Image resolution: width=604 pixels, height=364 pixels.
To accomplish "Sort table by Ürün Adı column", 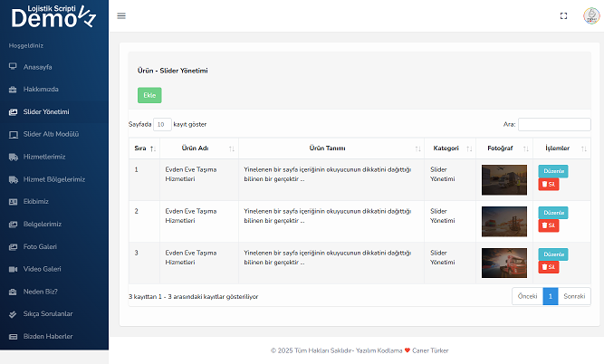I will [x=196, y=148].
